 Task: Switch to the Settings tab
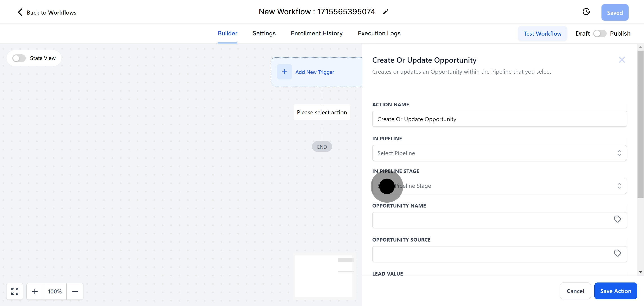tap(264, 33)
